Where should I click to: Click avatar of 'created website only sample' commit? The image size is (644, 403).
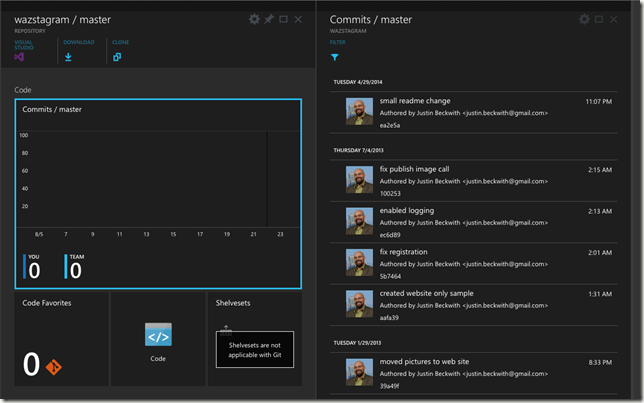coord(359,304)
